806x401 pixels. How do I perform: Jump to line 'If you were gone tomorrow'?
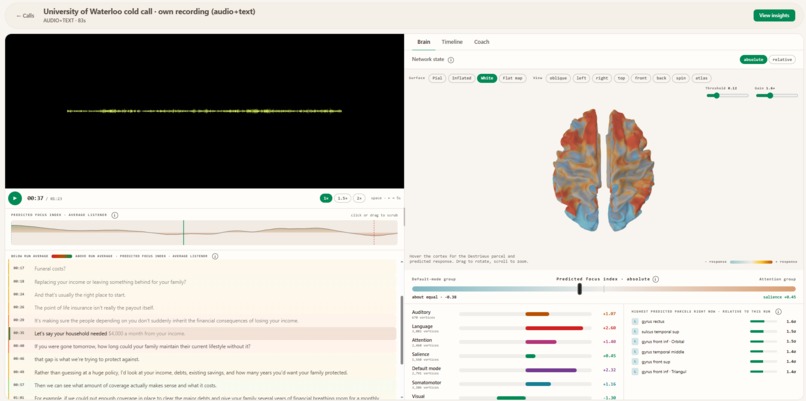tap(203, 346)
